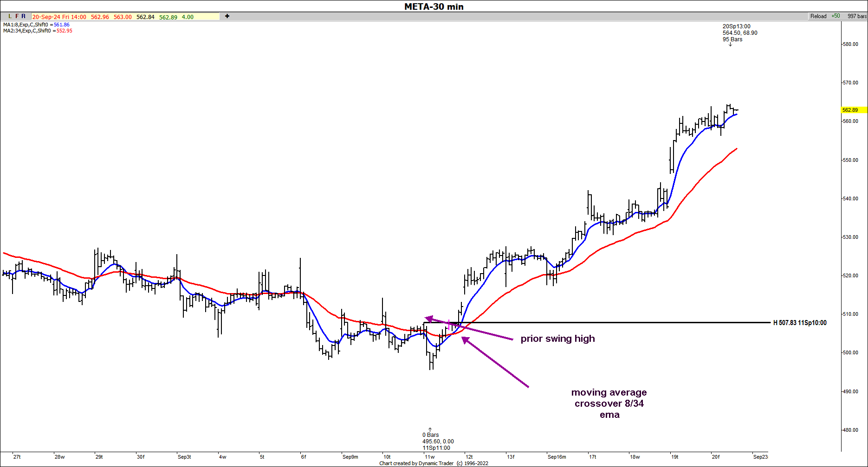Image resolution: width=868 pixels, height=467 pixels.
Task: Click the META-30 min chart title
Action: pos(434,6)
